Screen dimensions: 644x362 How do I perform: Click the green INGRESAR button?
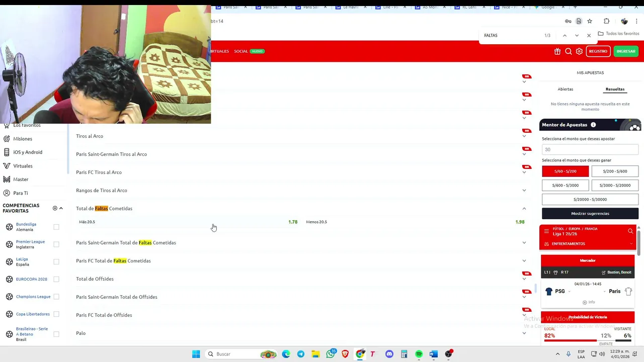(x=626, y=51)
